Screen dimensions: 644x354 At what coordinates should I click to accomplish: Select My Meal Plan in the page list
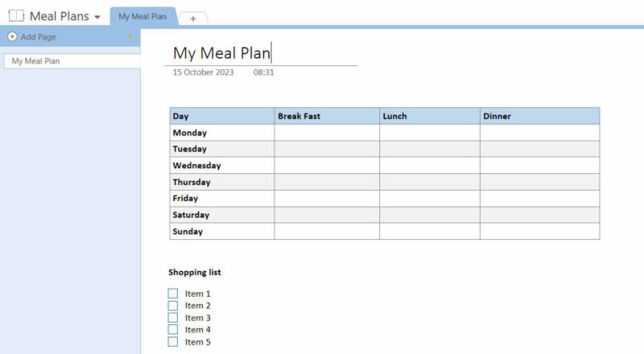click(72, 61)
